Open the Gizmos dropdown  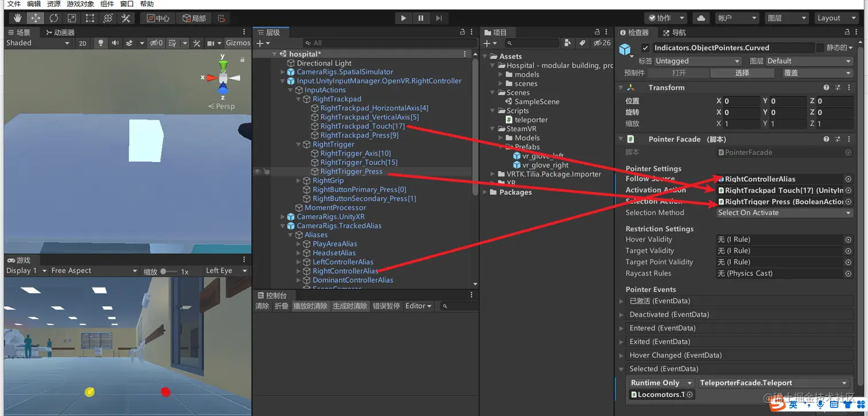click(x=238, y=43)
